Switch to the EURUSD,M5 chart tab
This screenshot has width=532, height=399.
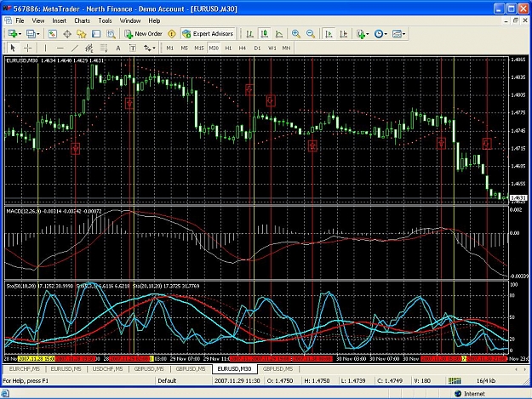(x=66, y=369)
